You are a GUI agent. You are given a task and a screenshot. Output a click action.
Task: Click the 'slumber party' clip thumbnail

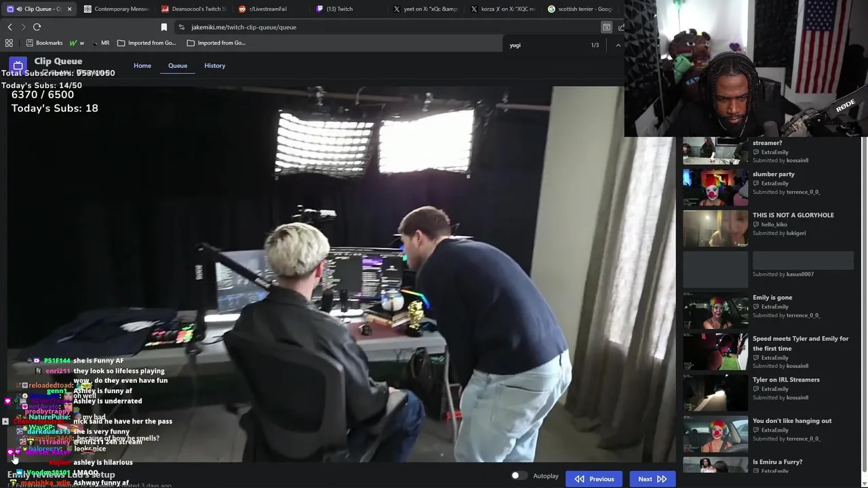tap(715, 188)
